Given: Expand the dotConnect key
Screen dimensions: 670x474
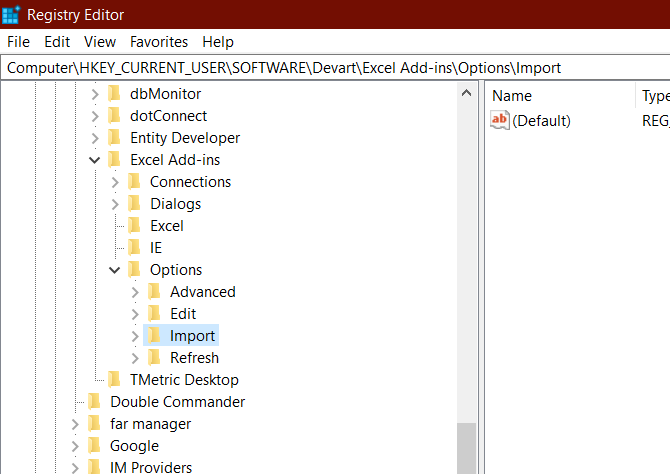Looking at the screenshot, I should pos(95,116).
